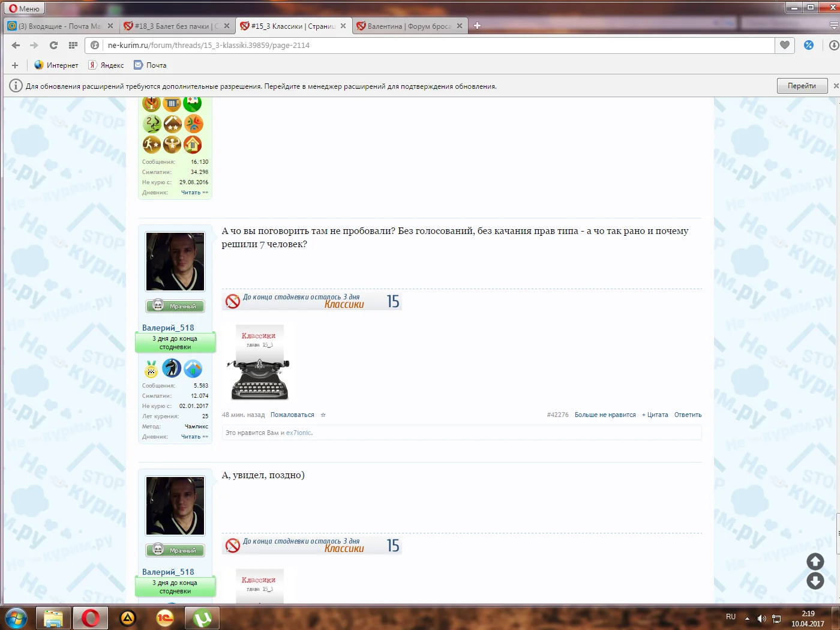
Task: Add a bookmark to the bookmarks bar
Action: 15,65
